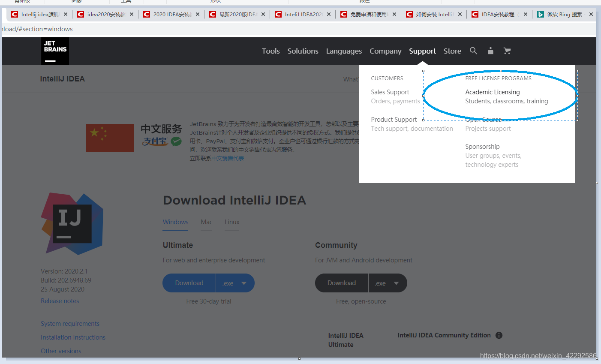The height and width of the screenshot is (364, 601).
Task: Select Product Support in the dropdown
Action: click(x=394, y=120)
